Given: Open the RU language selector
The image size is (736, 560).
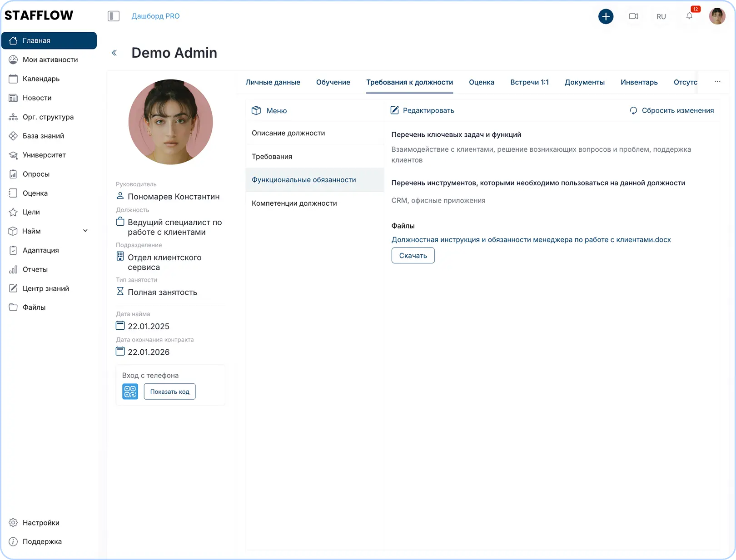Looking at the screenshot, I should point(661,16).
